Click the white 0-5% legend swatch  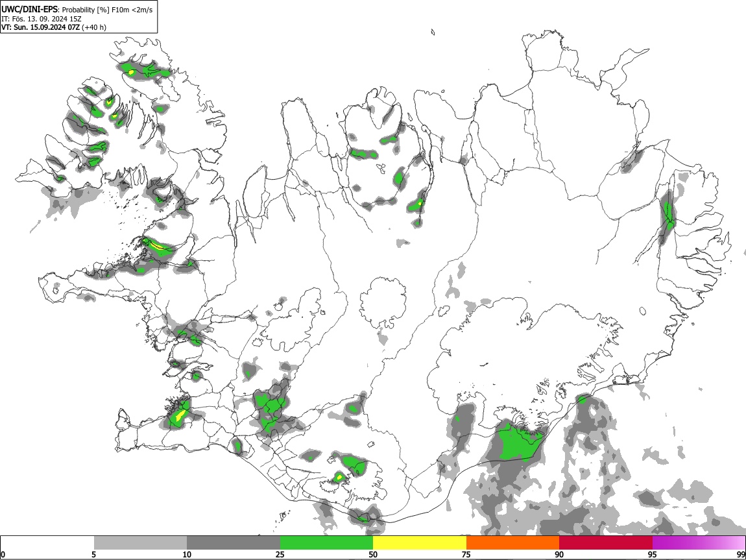[x=47, y=543]
